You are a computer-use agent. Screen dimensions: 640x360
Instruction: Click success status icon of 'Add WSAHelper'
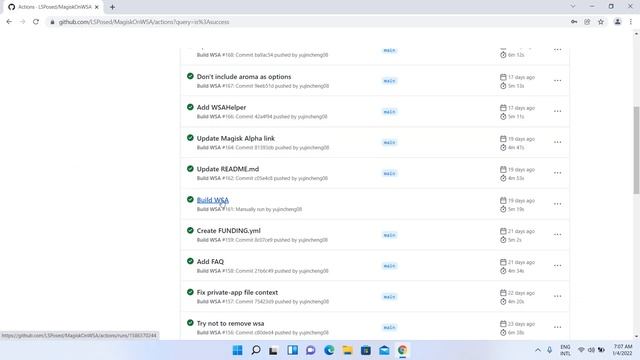(190, 107)
